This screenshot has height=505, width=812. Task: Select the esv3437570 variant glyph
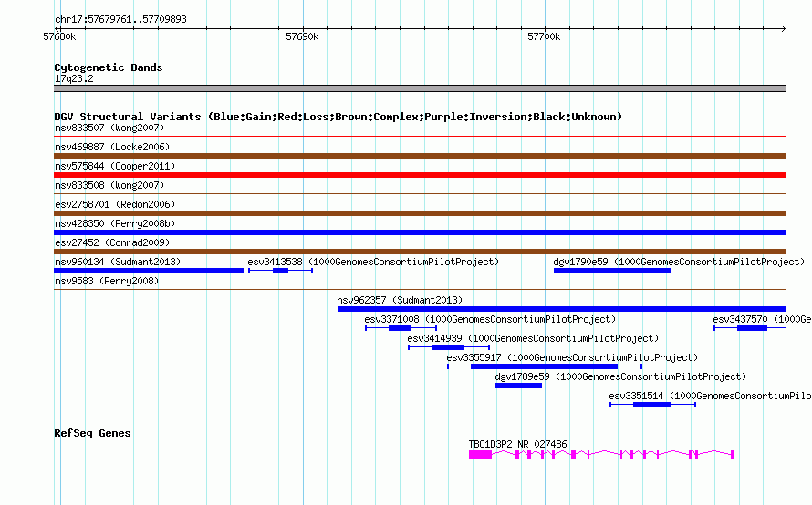[x=750, y=328]
